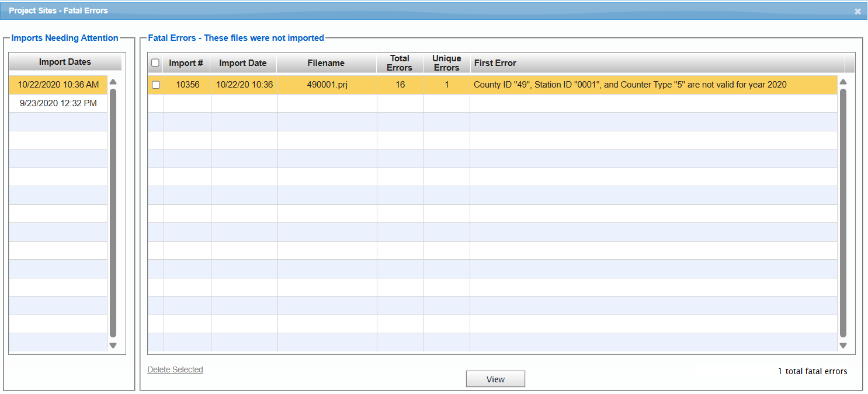Click the Delete Selected link
This screenshot has width=868, height=394.
click(175, 369)
